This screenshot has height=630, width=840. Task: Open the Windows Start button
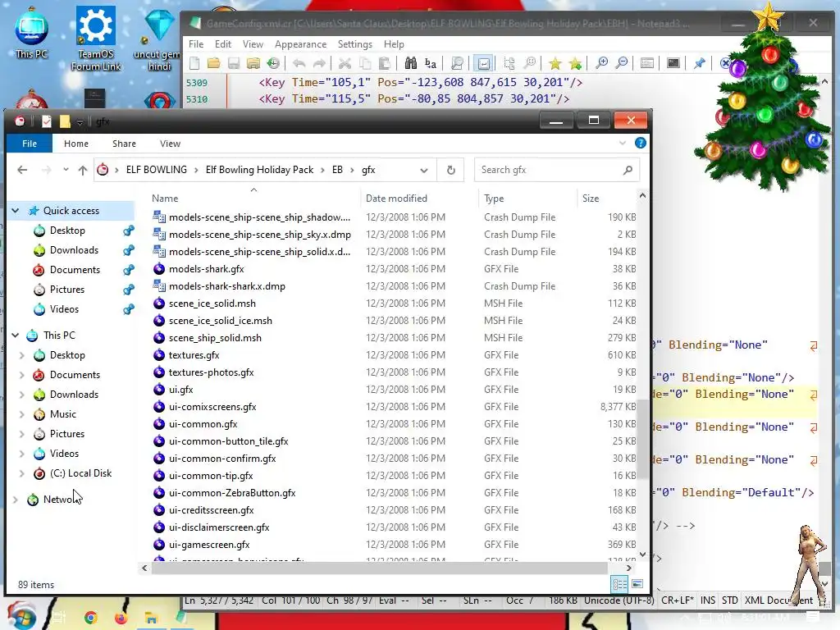21,617
